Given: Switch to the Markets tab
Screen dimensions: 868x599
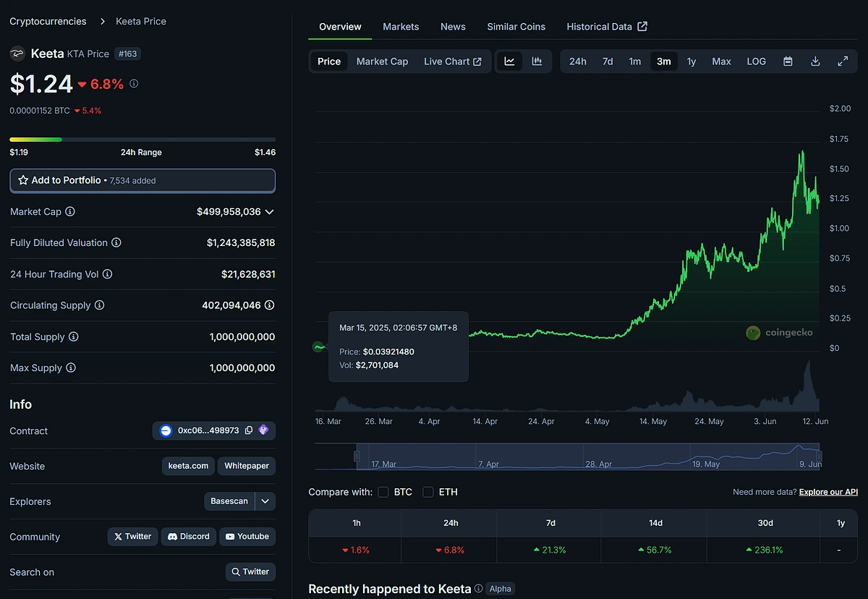Looking at the screenshot, I should [x=401, y=27].
